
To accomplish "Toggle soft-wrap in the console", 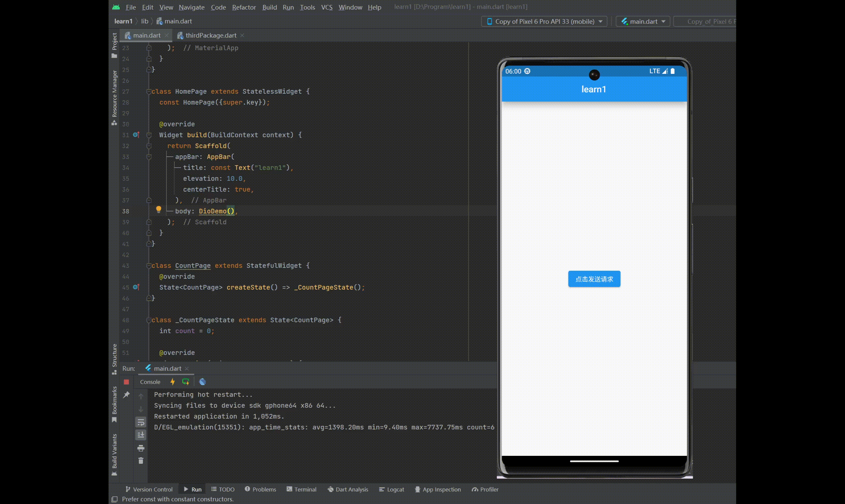I will pyautogui.click(x=141, y=422).
